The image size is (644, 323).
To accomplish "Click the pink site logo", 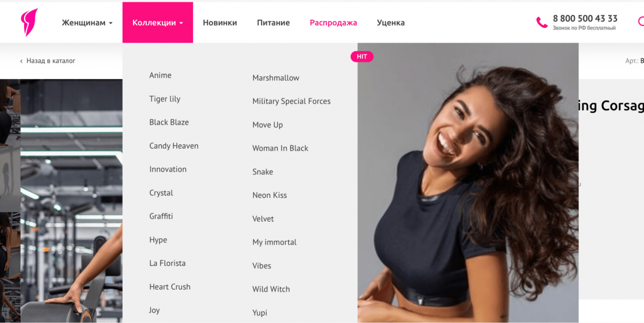I will (x=29, y=23).
